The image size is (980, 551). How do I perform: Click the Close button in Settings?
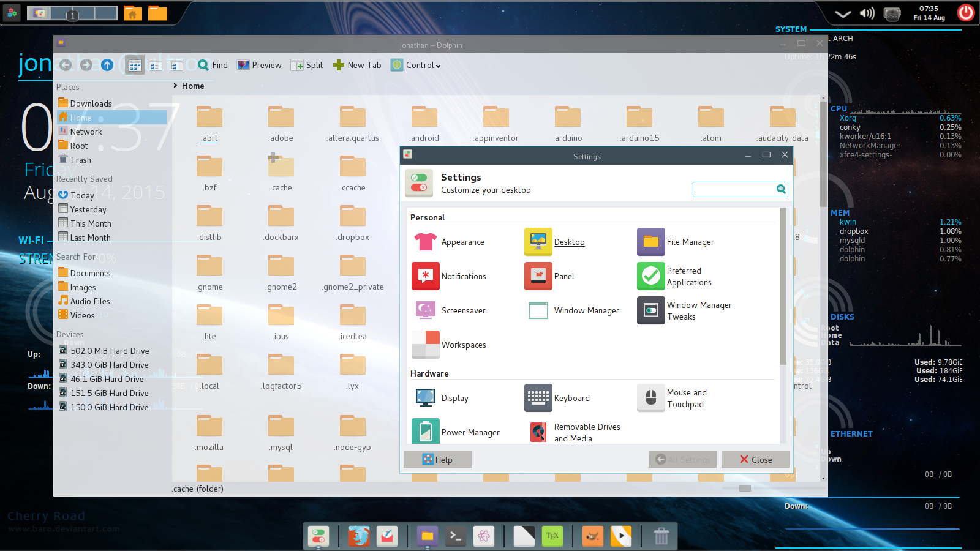coord(755,460)
